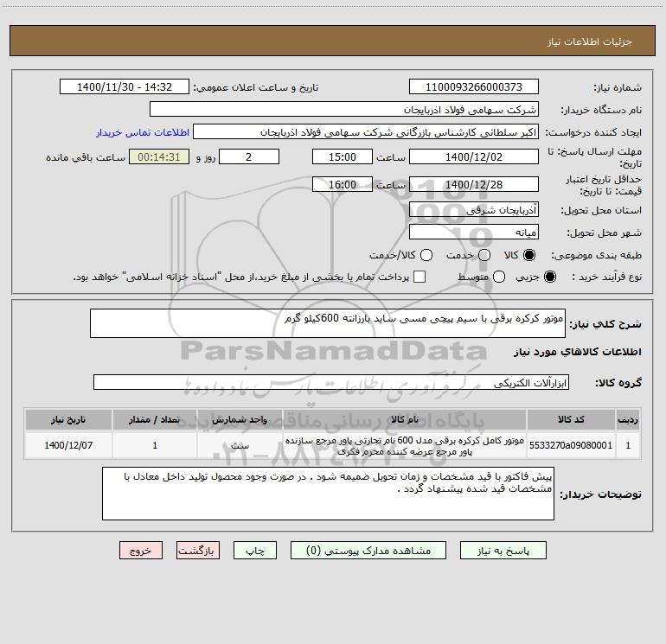The width and height of the screenshot is (666, 644).
Task: Click the اطلاعات کالاهای مورد نیاز section heading
Action: (577, 352)
